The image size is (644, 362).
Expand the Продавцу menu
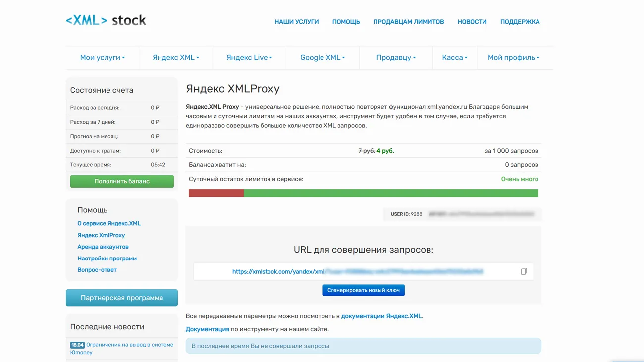pos(396,58)
